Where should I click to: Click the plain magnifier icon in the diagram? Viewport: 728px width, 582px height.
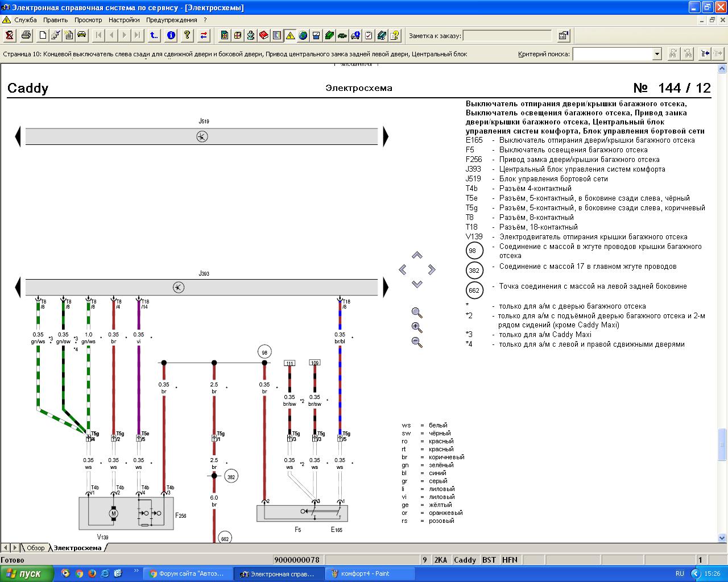pos(417,313)
